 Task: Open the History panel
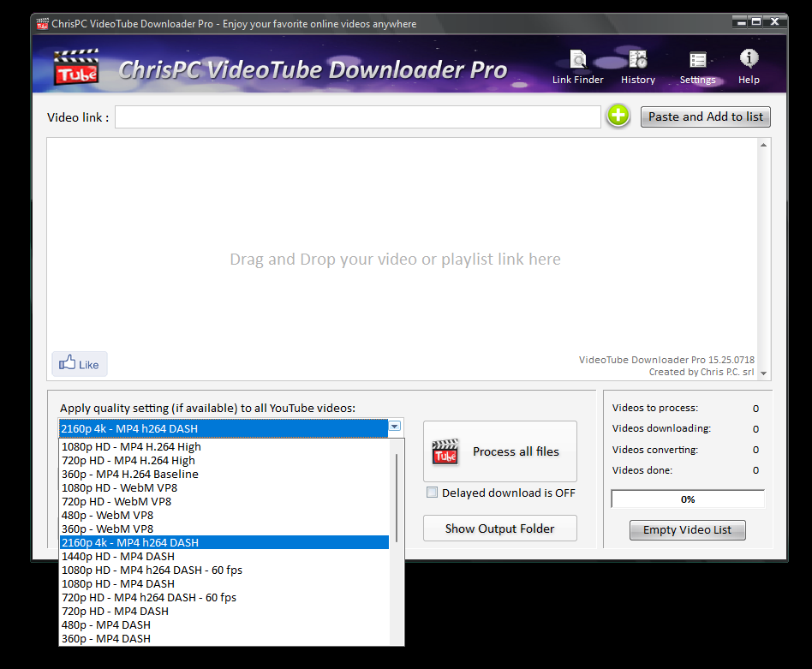point(638,68)
